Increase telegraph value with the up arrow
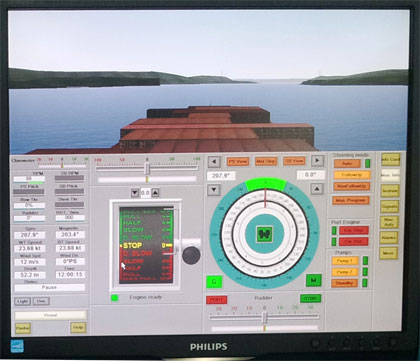The width and height of the screenshot is (420, 361). click(x=155, y=193)
